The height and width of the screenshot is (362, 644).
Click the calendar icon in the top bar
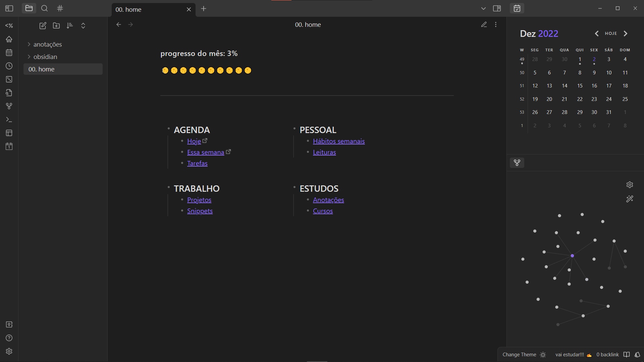517,8
